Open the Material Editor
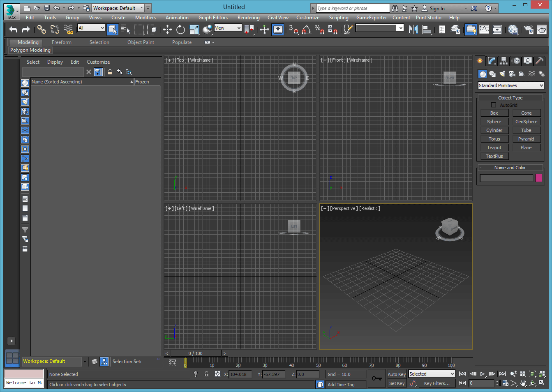552x392 pixels. [x=513, y=29]
